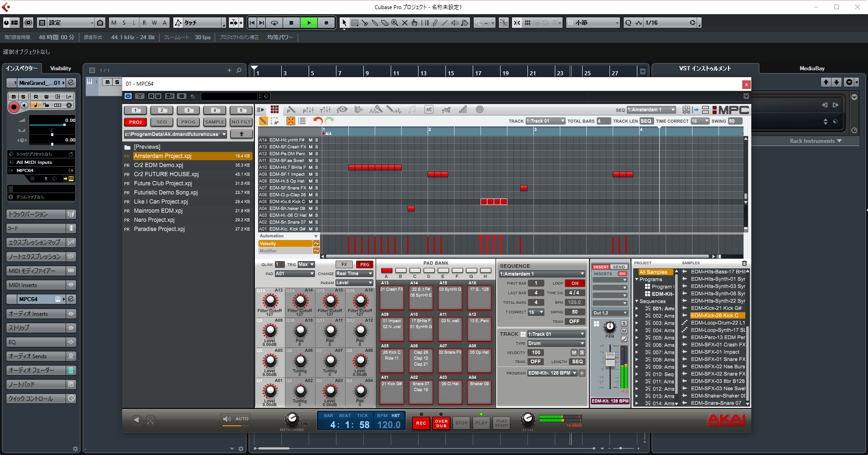The width and height of the screenshot is (868, 455).
Task: Toggle the Cubase cycle loop button
Action: point(274,23)
